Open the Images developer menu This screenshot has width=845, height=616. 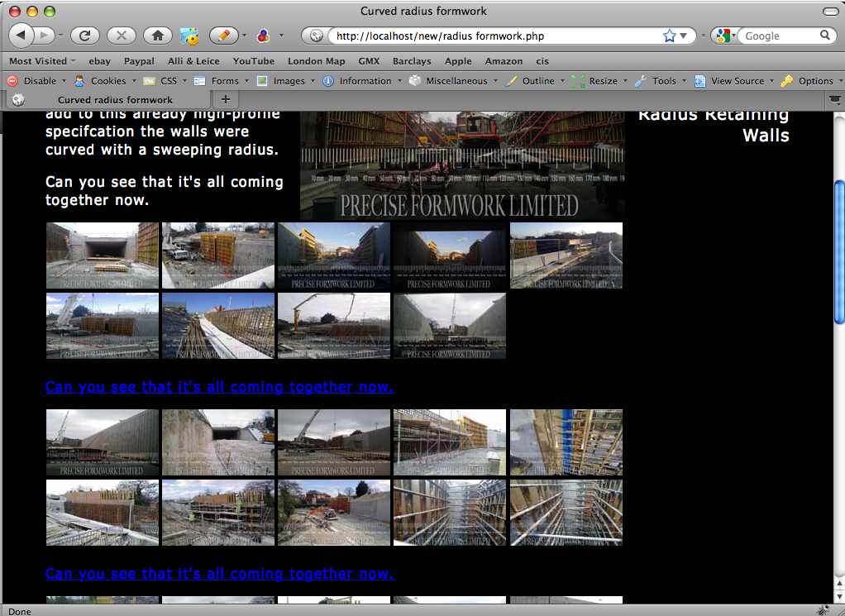[x=285, y=81]
